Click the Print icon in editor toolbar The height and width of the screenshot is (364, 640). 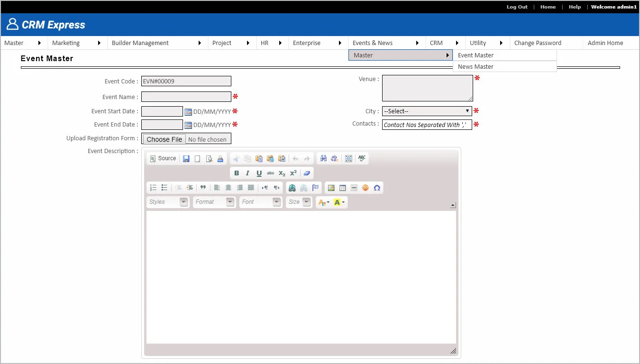click(x=220, y=159)
